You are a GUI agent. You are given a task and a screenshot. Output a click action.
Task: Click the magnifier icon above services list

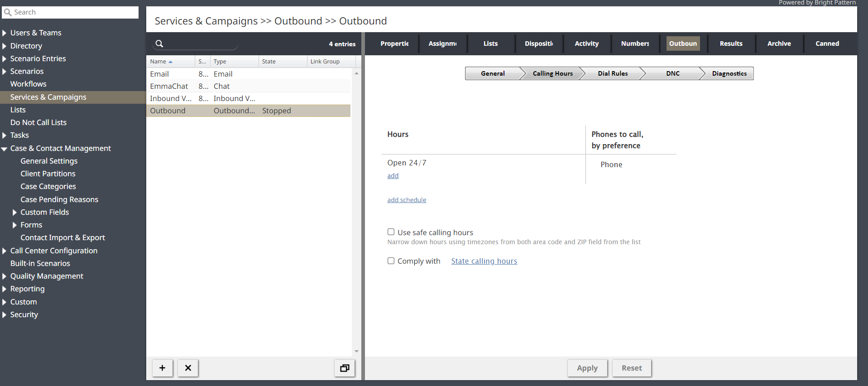[x=159, y=43]
